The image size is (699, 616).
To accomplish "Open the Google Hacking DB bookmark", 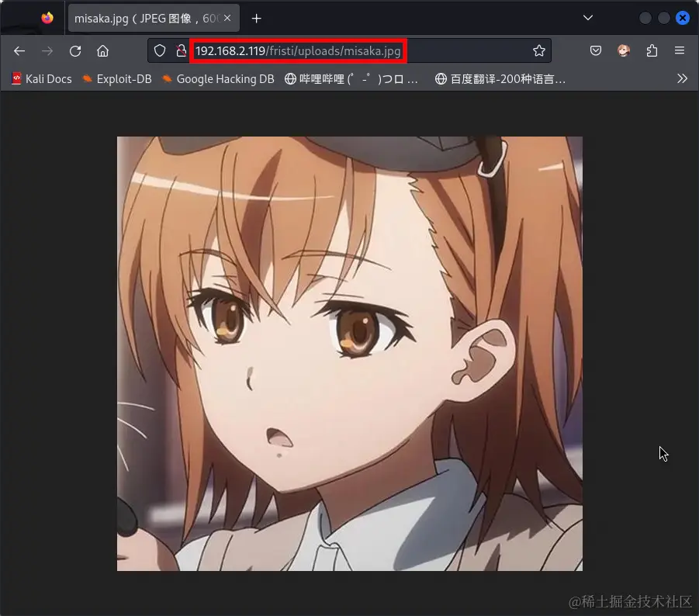I will 218,79.
